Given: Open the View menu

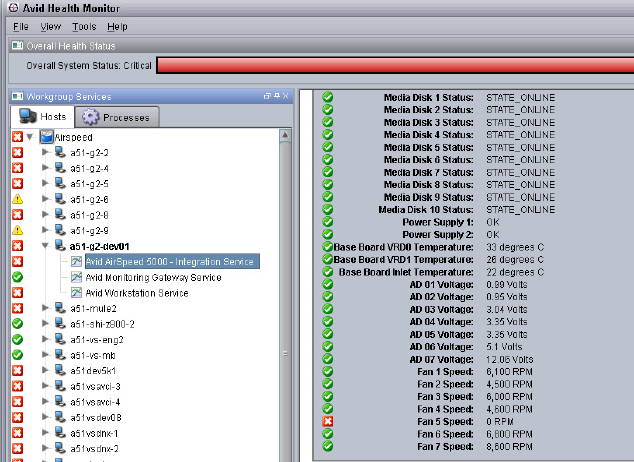Looking at the screenshot, I should coord(51,27).
